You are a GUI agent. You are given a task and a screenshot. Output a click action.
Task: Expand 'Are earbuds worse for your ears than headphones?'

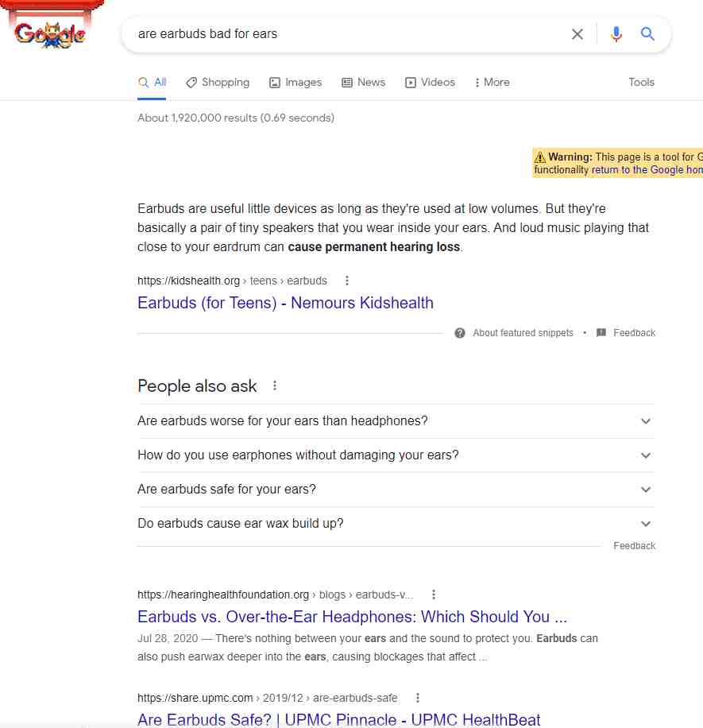[396, 421]
